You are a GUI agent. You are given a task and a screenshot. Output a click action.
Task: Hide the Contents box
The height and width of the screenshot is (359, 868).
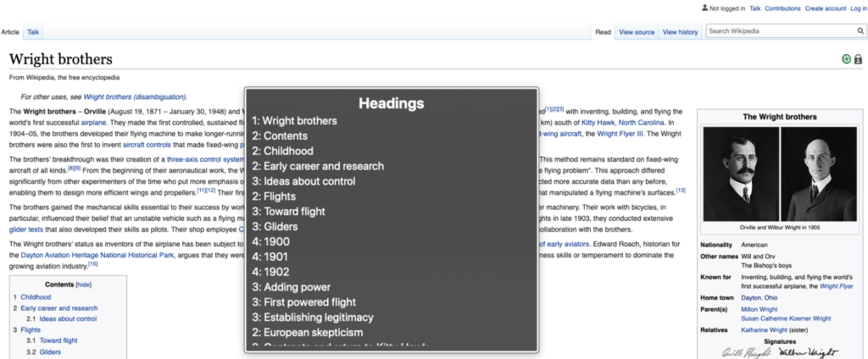coord(84,284)
